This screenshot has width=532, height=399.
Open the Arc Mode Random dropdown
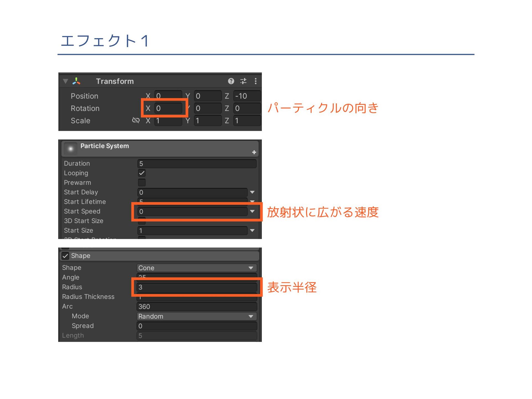[x=196, y=316]
